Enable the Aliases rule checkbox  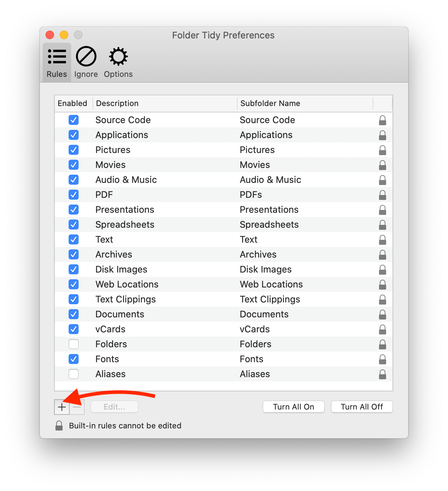tap(74, 374)
